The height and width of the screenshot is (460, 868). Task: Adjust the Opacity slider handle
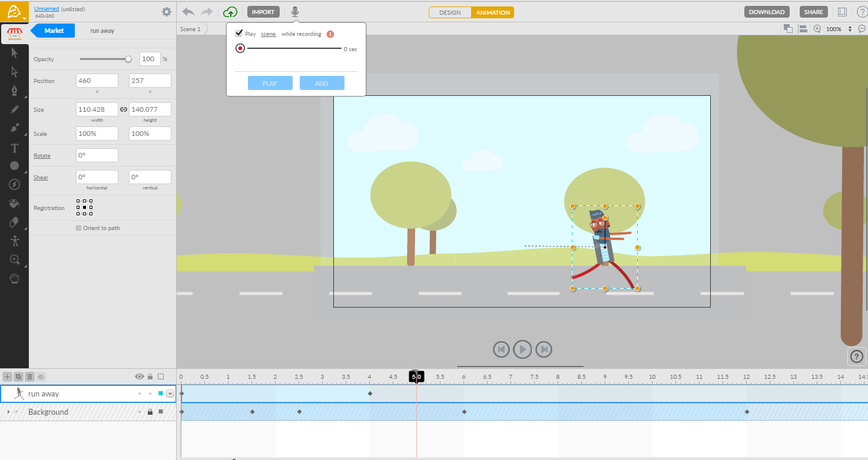tap(128, 59)
